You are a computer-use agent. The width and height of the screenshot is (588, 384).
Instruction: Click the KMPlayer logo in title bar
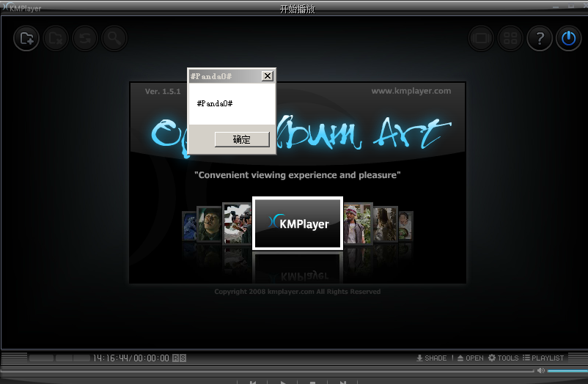21,8
